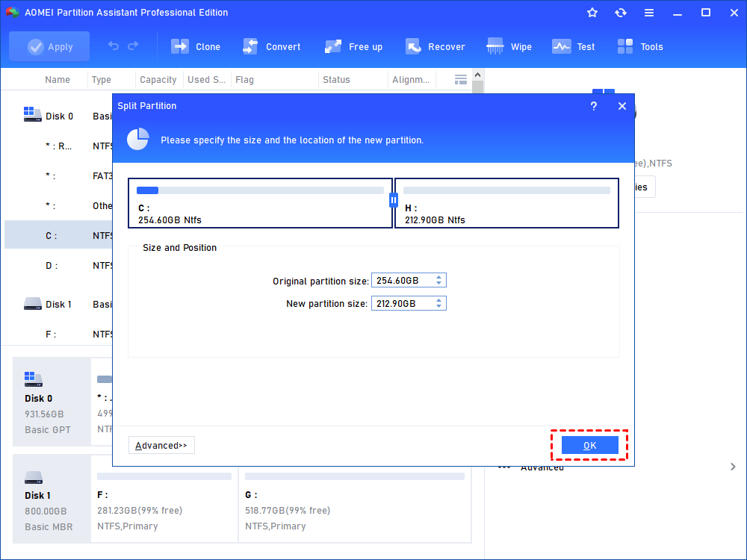
Task: Click the column settings list icon
Action: pyautogui.click(x=461, y=80)
